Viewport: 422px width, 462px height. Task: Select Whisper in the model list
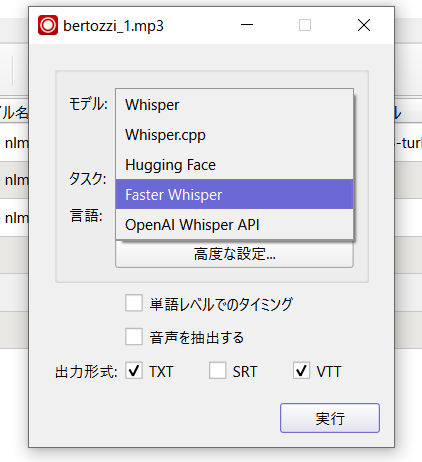point(234,105)
